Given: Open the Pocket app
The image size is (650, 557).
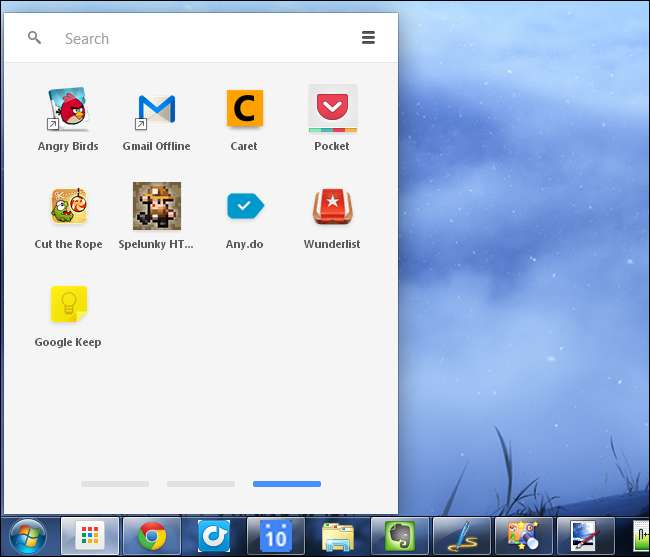Looking at the screenshot, I should click(x=332, y=110).
